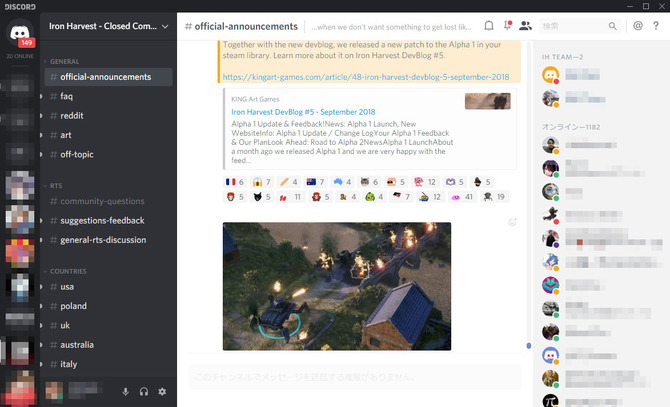Open the italy channel
670x407 pixels.
tap(108, 364)
